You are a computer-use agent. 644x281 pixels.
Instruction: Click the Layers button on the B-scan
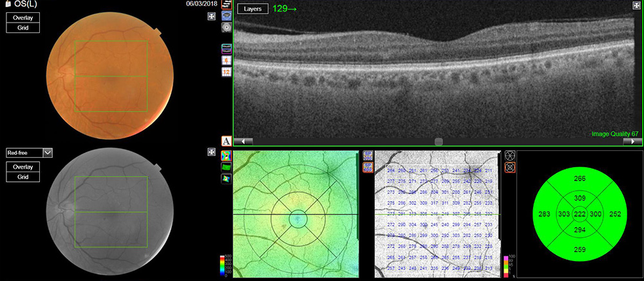pos(252,9)
